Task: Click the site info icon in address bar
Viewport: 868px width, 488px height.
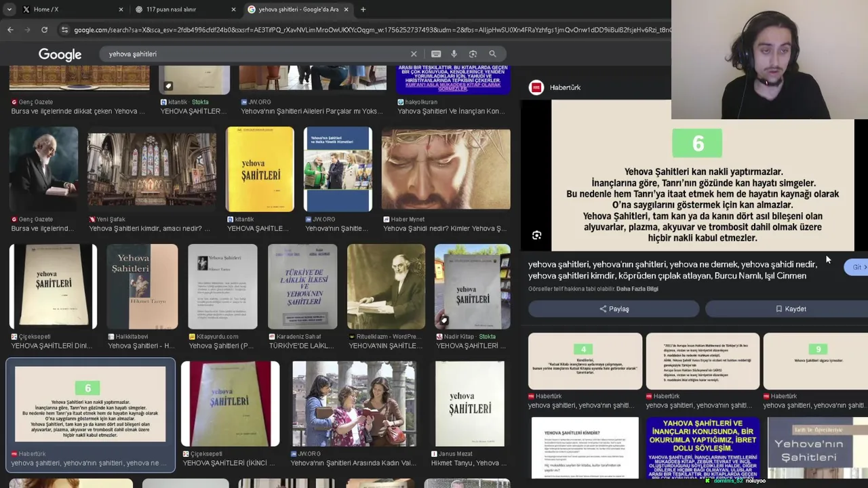Action: (64, 30)
